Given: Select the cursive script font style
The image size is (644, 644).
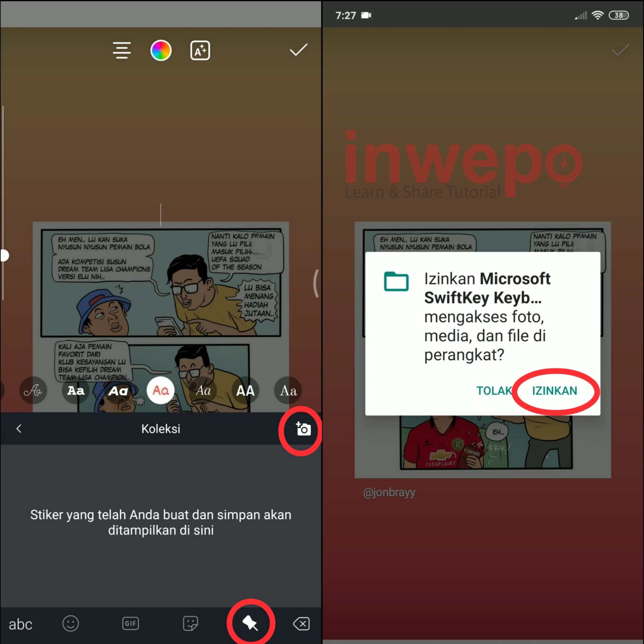Looking at the screenshot, I should (33, 390).
